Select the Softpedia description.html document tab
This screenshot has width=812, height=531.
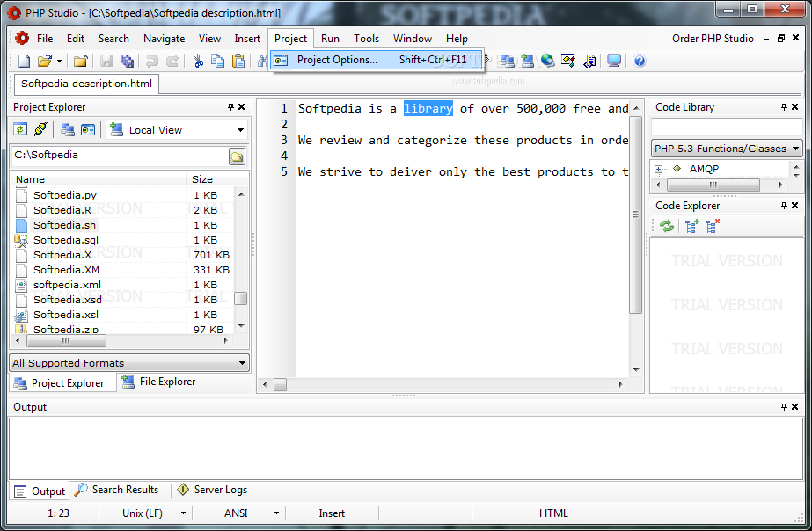86,84
